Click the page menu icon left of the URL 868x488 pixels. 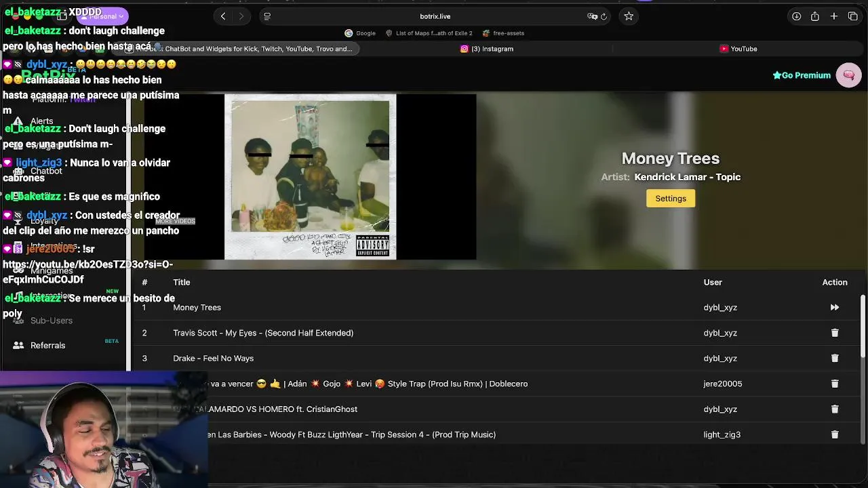pos(267,16)
